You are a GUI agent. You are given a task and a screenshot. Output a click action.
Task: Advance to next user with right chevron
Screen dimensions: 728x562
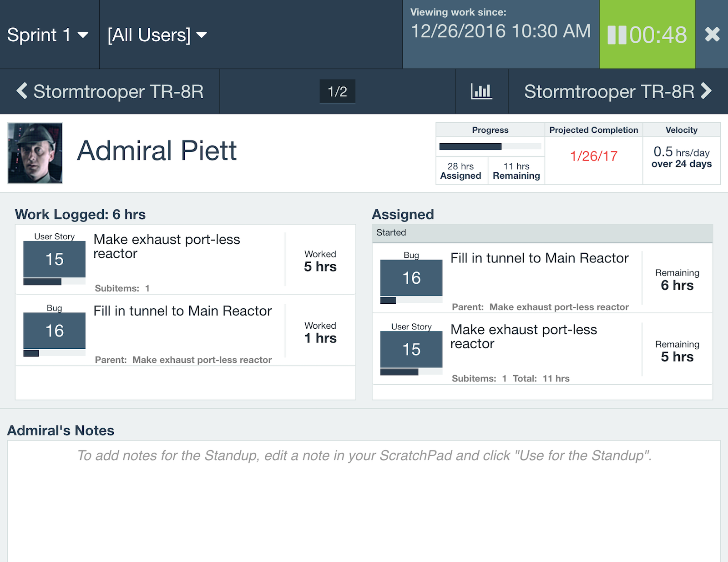point(706,91)
